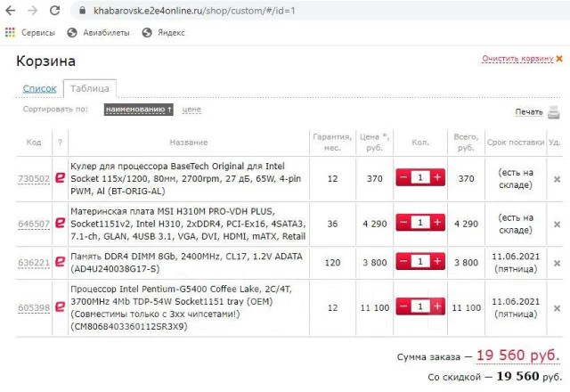Click the browser back arrow
The height and width of the screenshot is (392, 570).
pyautogui.click(x=10, y=11)
